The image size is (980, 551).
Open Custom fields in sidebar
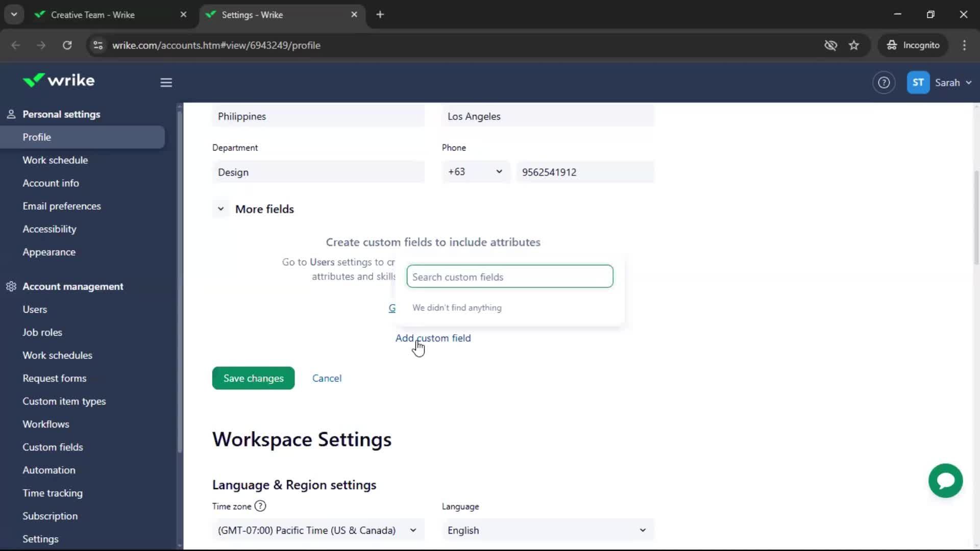[53, 447]
